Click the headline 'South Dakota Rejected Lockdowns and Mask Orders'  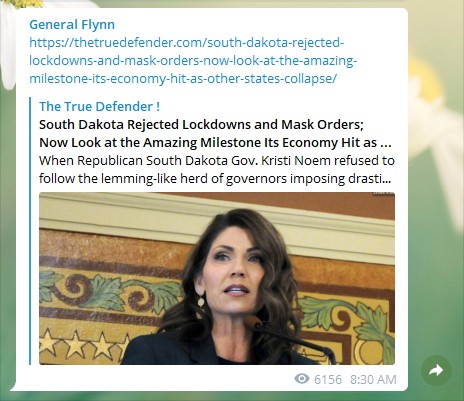(201, 124)
